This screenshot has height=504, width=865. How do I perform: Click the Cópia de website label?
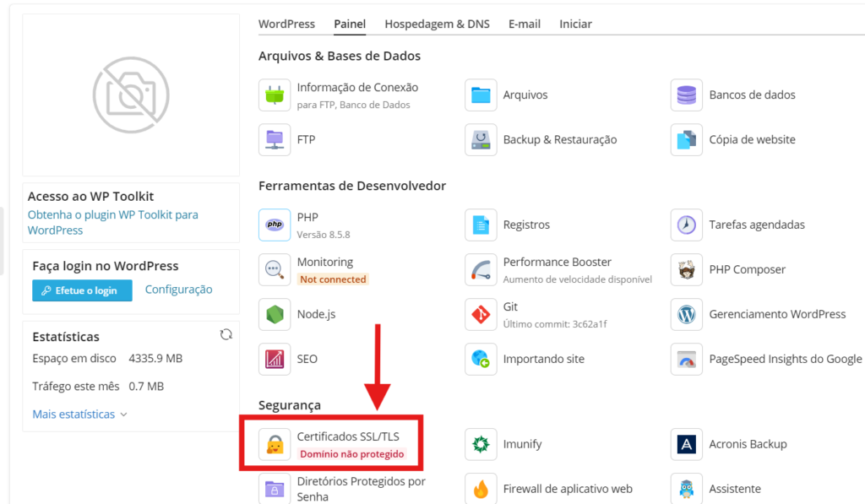(752, 139)
